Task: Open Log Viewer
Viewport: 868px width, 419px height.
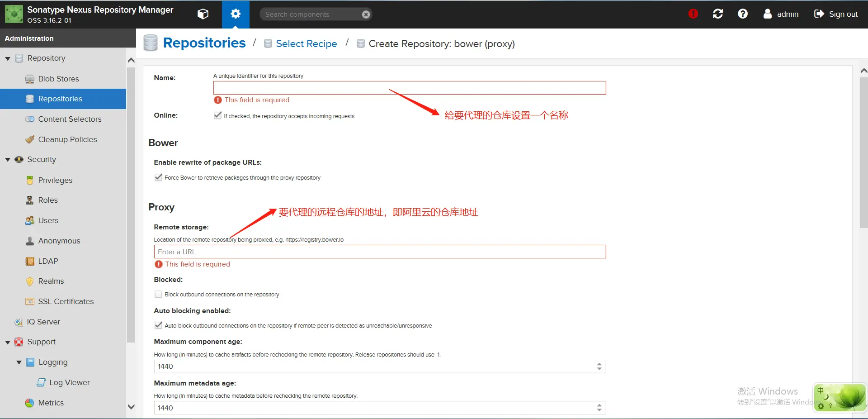Action: 70,382
